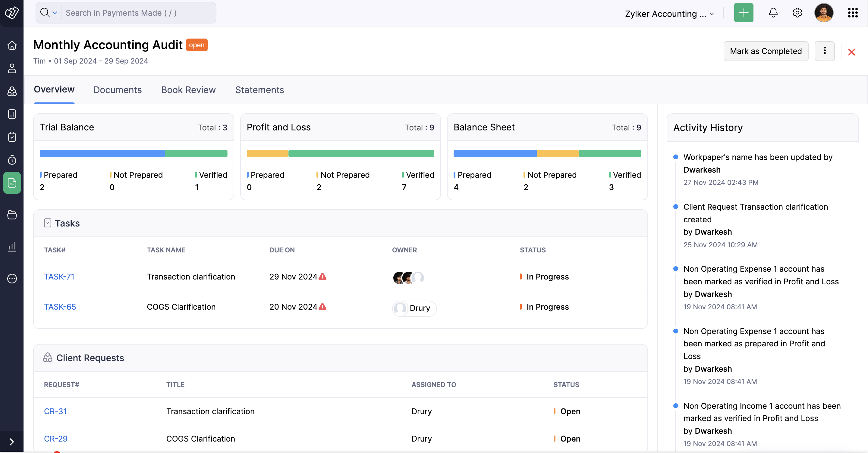Open the Reports bar chart icon in sidebar

click(12, 247)
